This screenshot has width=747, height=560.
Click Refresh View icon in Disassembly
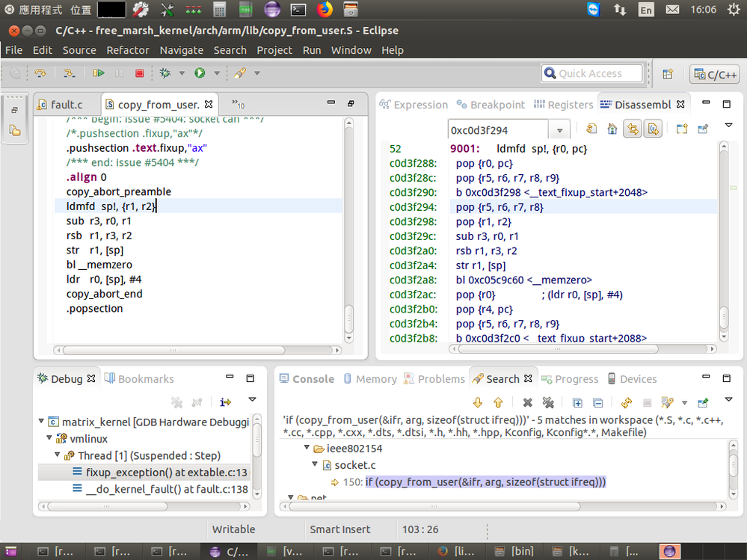pyautogui.click(x=591, y=129)
